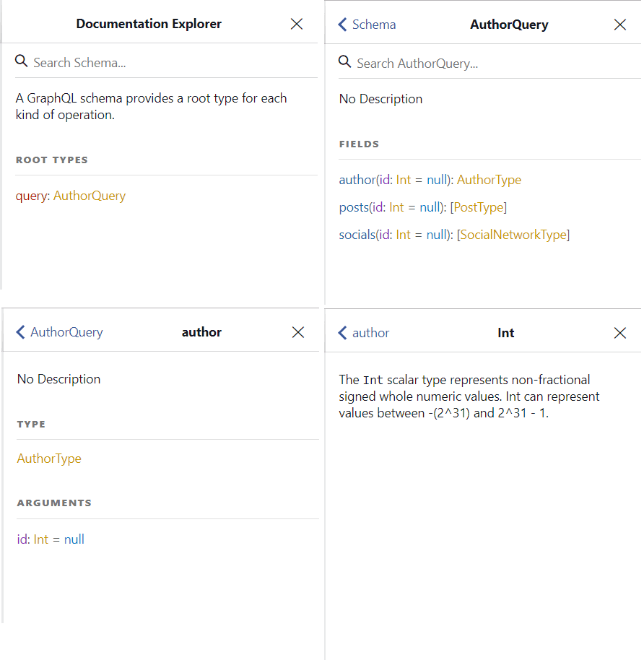Open Int type in Arguments section
Image resolution: width=644 pixels, height=660 pixels.
(41, 539)
